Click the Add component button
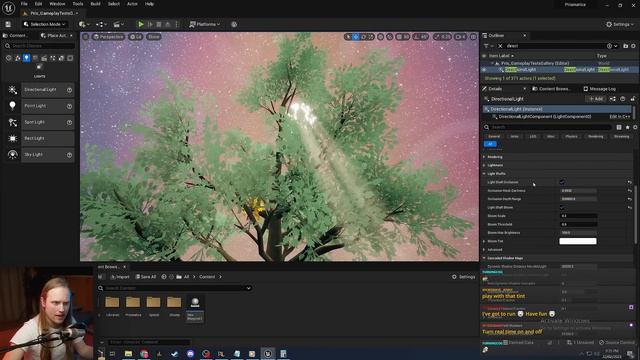 coord(596,99)
